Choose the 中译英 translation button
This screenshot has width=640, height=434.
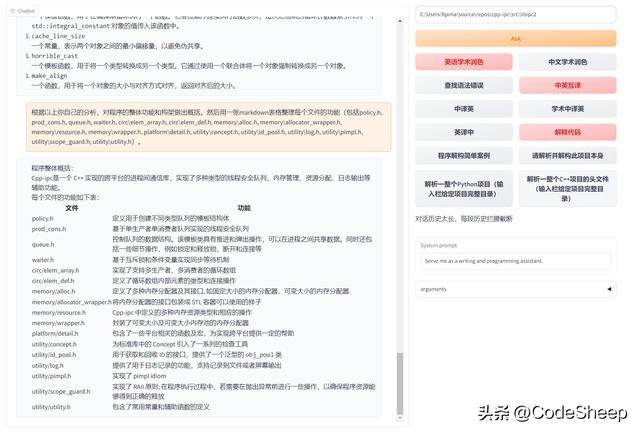pyautogui.click(x=461, y=108)
